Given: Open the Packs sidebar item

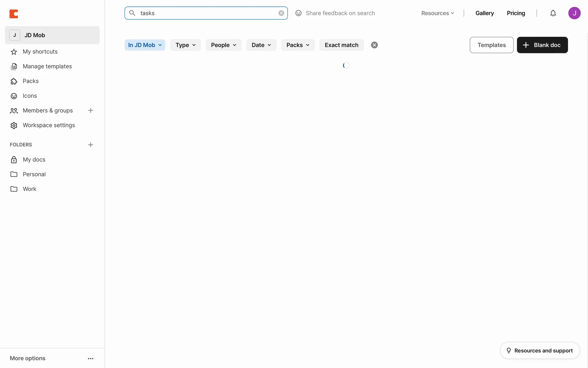Looking at the screenshot, I should 31,81.
